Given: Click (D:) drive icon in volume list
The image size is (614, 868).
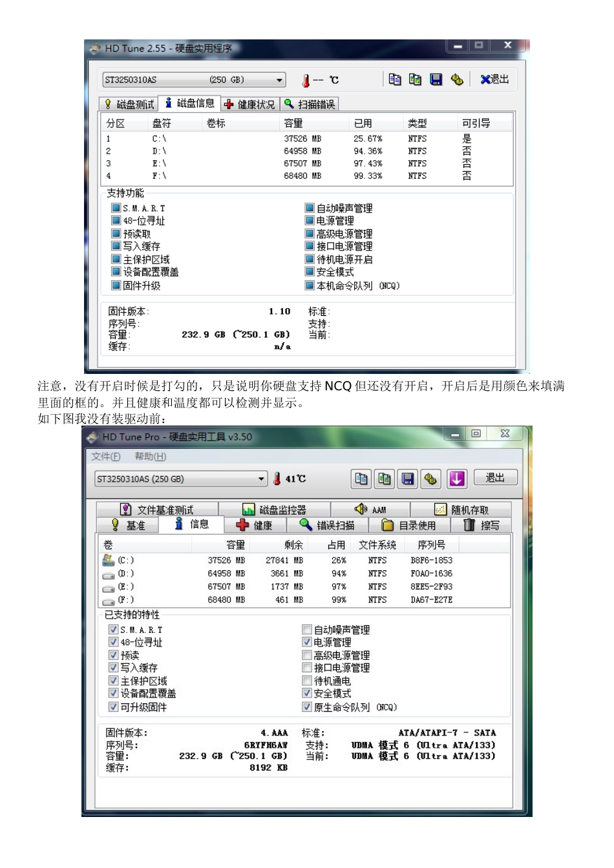Looking at the screenshot, I should 108,574.
